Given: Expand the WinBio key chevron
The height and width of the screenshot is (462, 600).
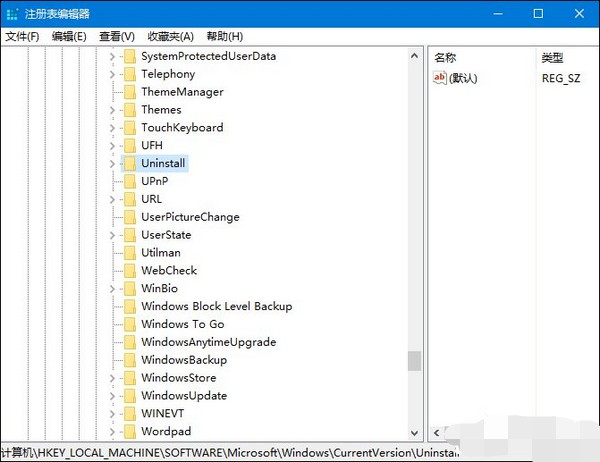Looking at the screenshot, I should click(112, 289).
